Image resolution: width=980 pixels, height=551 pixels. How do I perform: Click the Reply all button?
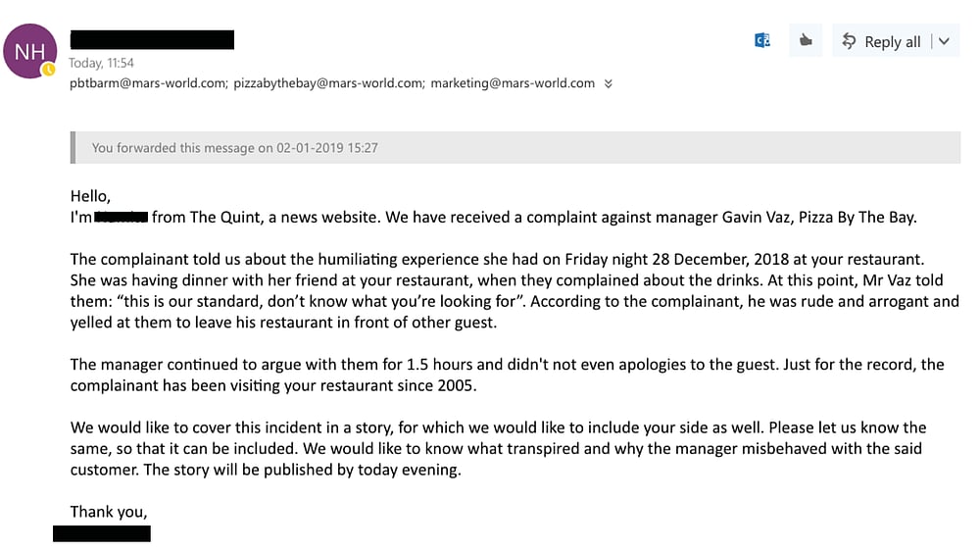[881, 41]
